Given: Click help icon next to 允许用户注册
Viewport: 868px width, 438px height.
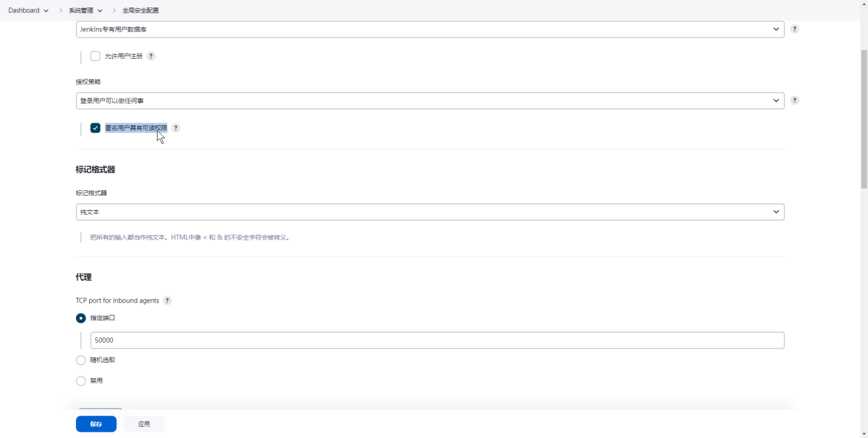Looking at the screenshot, I should [151, 56].
